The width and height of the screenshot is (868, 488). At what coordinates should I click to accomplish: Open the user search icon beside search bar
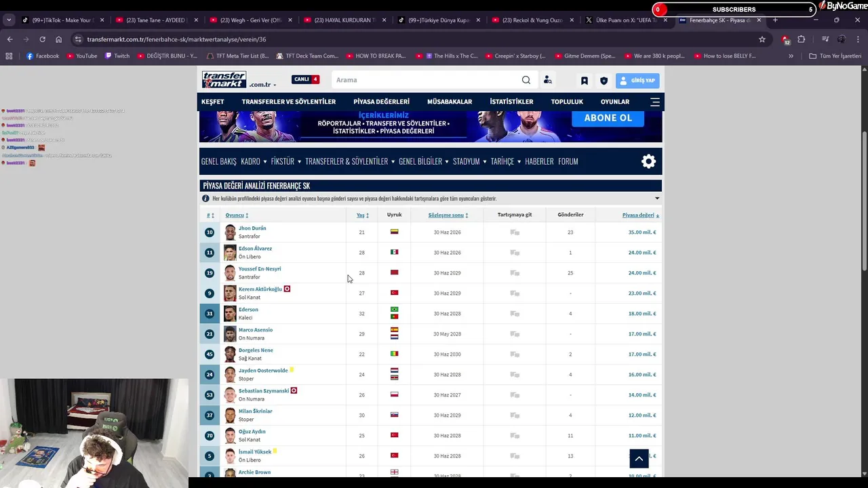pyautogui.click(x=547, y=80)
